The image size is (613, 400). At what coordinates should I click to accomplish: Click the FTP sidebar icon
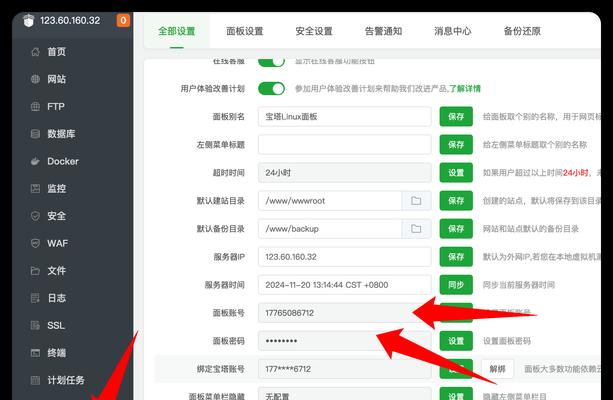35,106
